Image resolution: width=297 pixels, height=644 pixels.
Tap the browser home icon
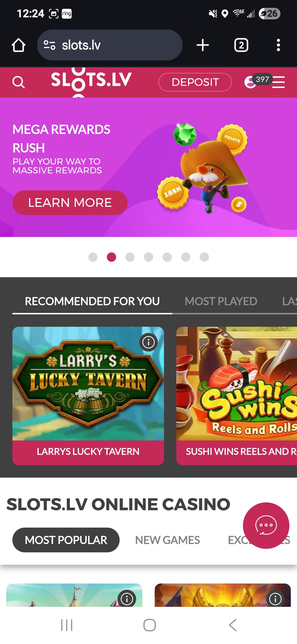point(19,45)
